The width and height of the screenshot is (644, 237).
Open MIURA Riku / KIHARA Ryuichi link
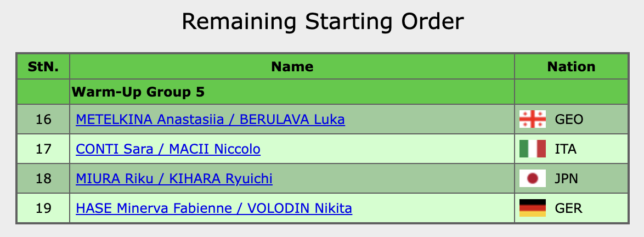pos(174,178)
